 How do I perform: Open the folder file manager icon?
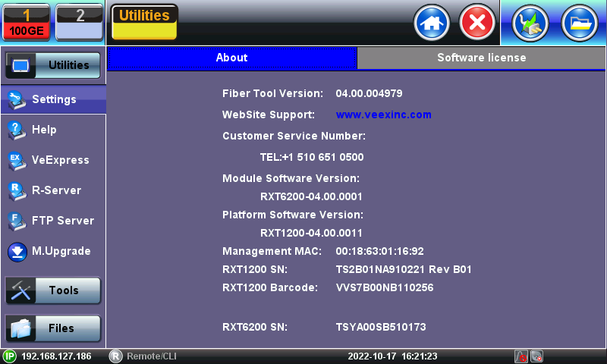580,24
